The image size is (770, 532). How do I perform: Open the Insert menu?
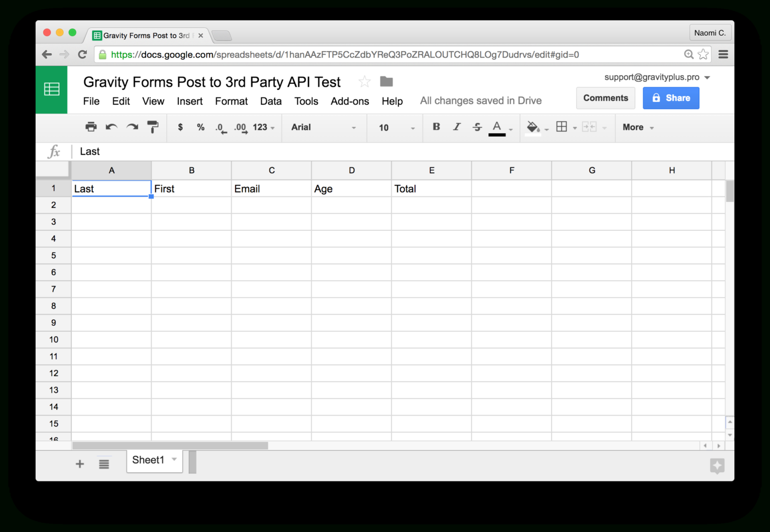(x=189, y=101)
